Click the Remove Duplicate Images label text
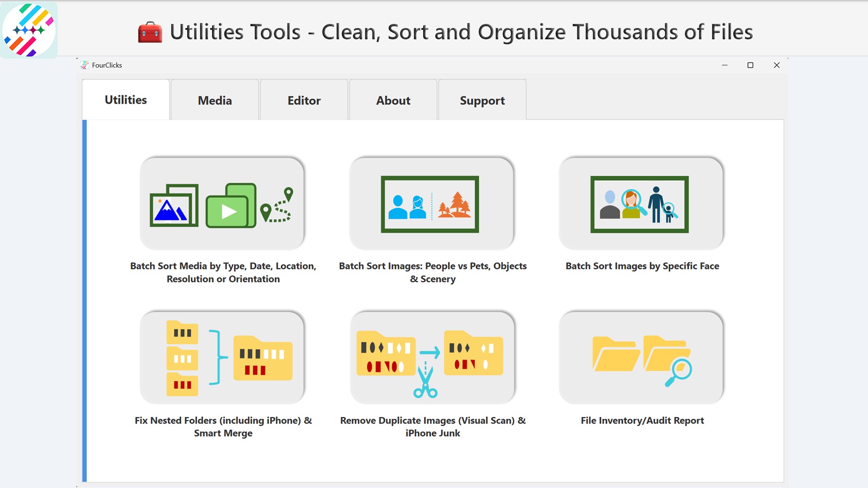 [432, 427]
